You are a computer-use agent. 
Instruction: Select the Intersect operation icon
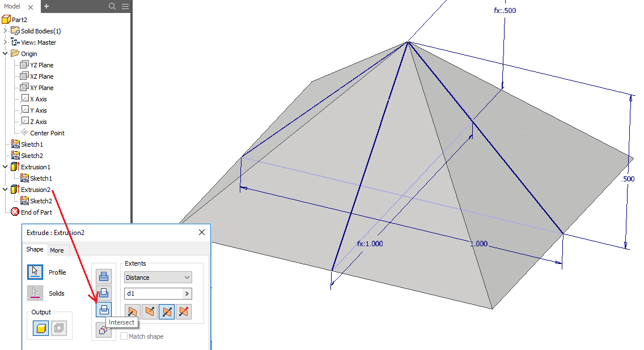(104, 309)
